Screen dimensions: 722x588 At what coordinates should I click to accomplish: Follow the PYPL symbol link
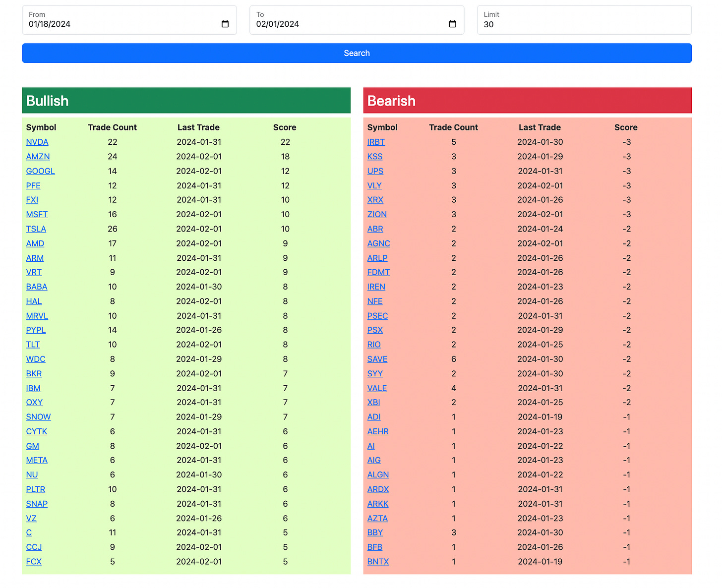coord(36,330)
